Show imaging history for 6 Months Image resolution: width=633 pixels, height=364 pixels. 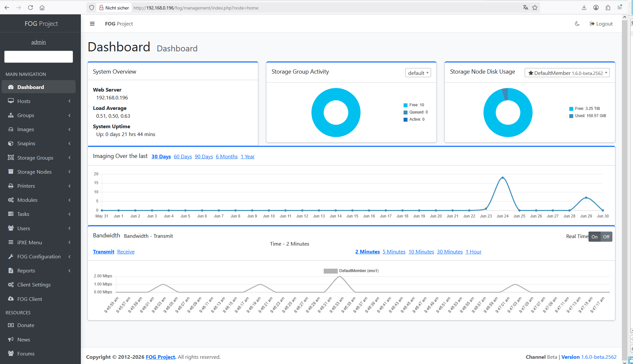(226, 157)
